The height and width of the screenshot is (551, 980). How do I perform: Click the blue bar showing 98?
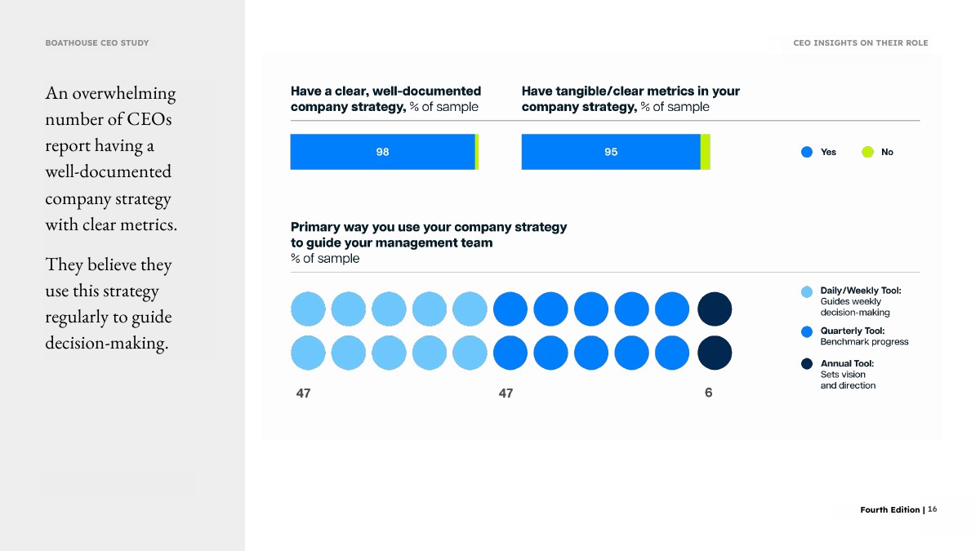tap(382, 152)
